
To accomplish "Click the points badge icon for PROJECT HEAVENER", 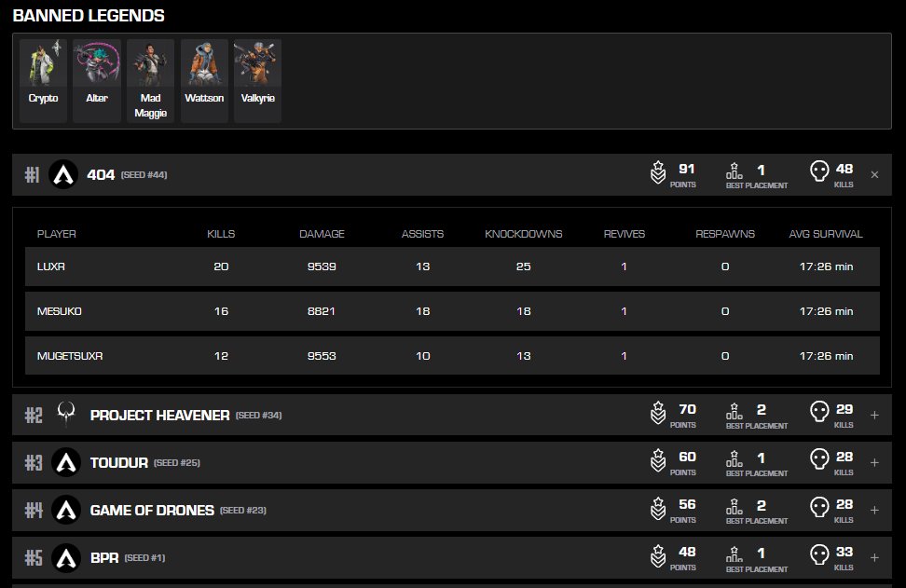I will click(x=658, y=413).
